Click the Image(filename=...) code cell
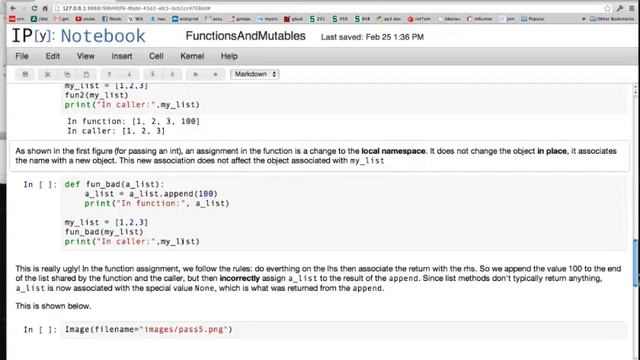The height and width of the screenshot is (360, 640). [x=344, y=329]
